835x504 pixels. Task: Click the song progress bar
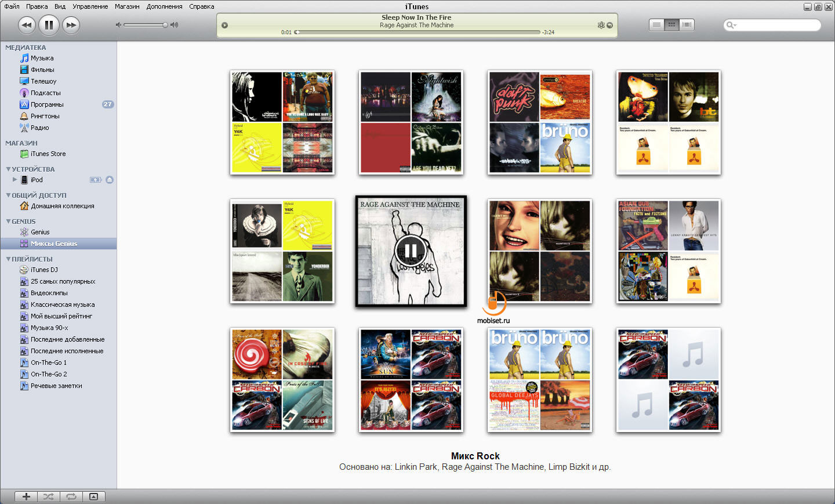(418, 32)
